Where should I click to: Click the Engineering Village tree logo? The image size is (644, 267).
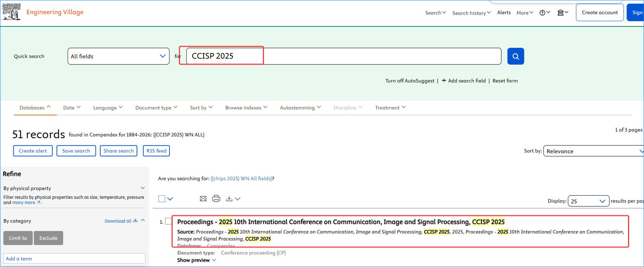coord(11,12)
